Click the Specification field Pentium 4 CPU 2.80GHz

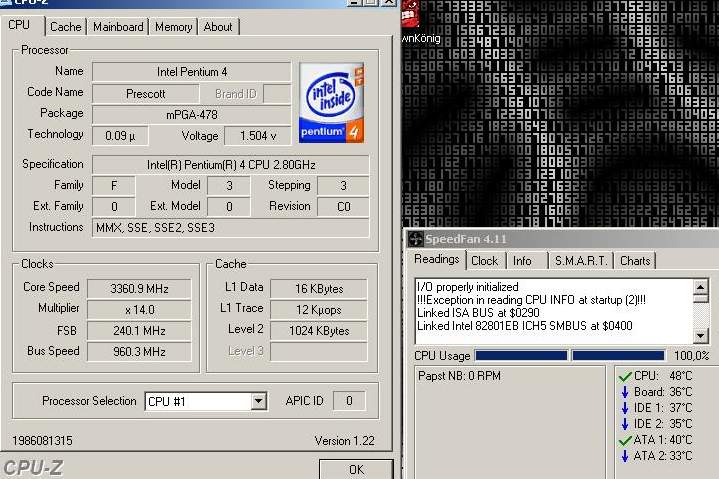pyautogui.click(x=231, y=165)
